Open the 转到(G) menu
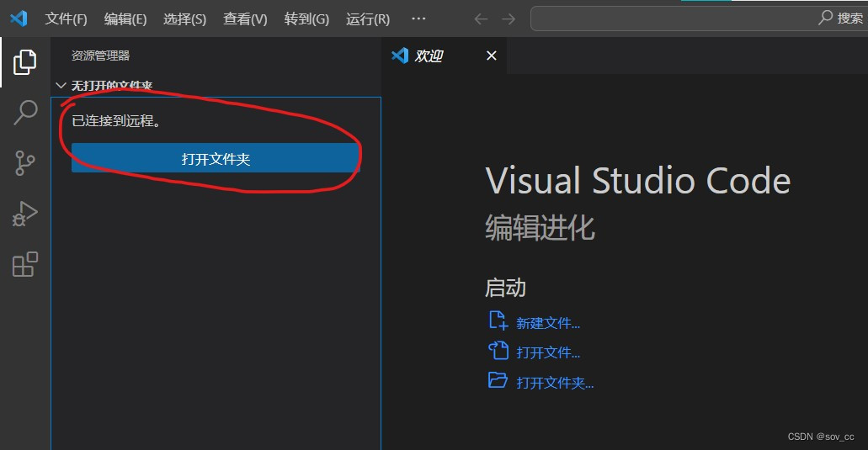The image size is (868, 450). (x=306, y=19)
